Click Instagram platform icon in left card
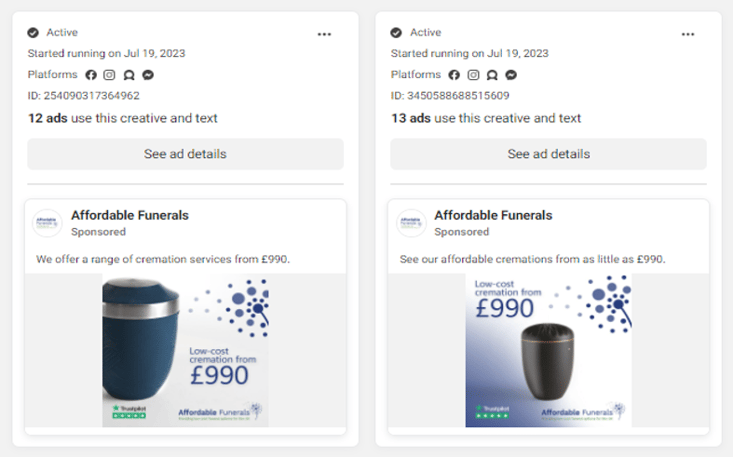733x457 pixels. pyautogui.click(x=109, y=75)
